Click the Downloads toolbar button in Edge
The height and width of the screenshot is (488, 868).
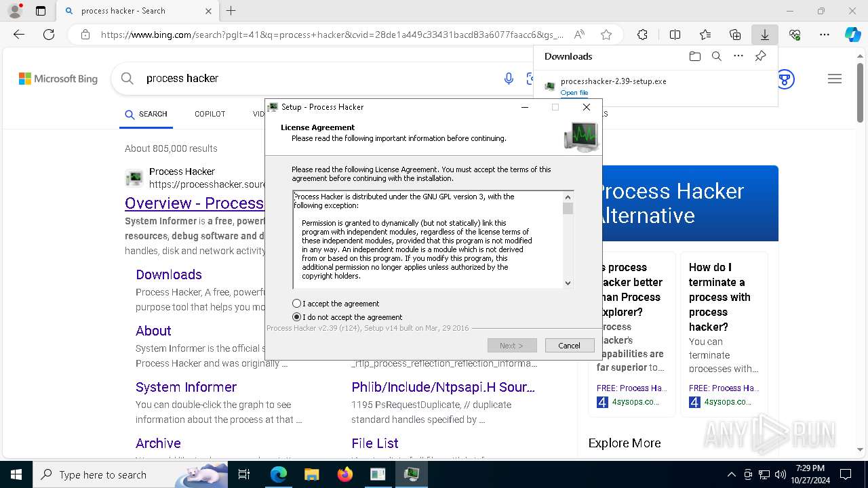coord(764,35)
